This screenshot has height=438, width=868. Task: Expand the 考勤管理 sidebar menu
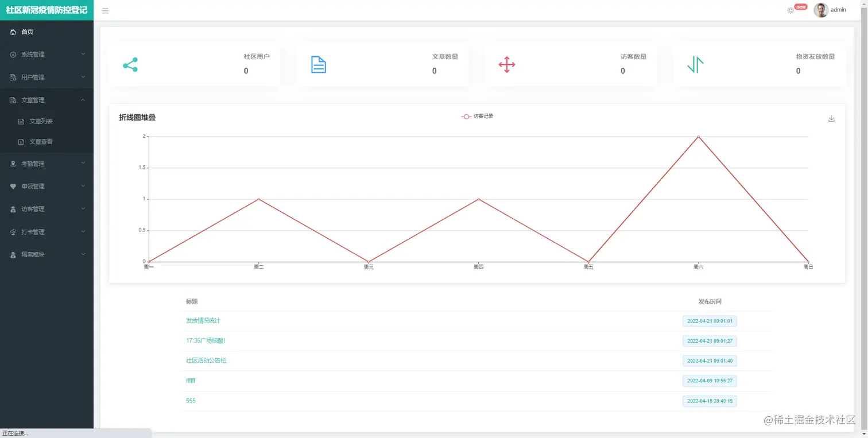46,164
